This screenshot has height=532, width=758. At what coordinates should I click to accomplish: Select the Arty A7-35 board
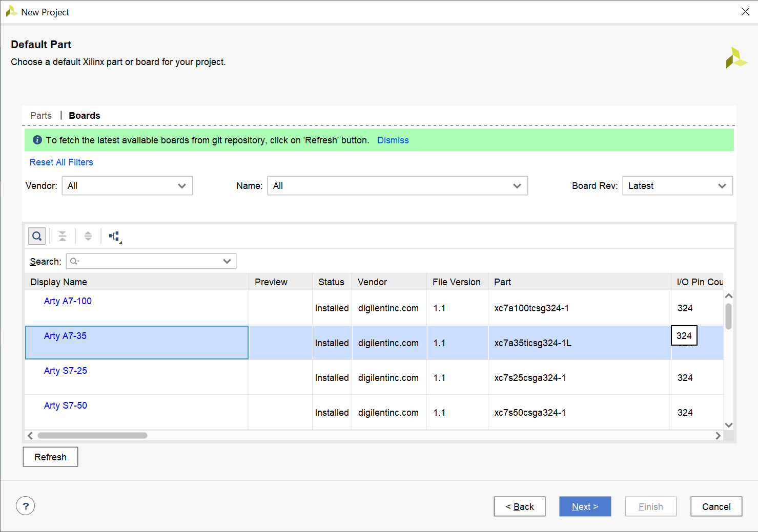65,336
